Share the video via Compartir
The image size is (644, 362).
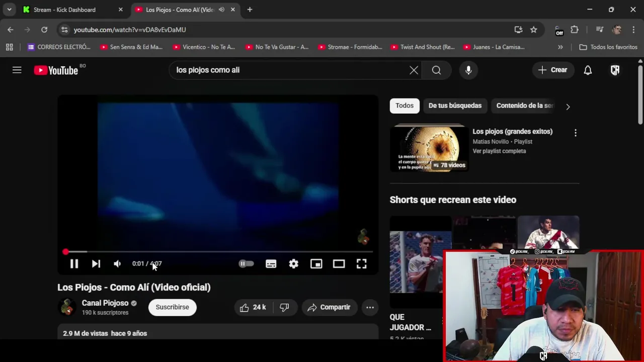329,307
